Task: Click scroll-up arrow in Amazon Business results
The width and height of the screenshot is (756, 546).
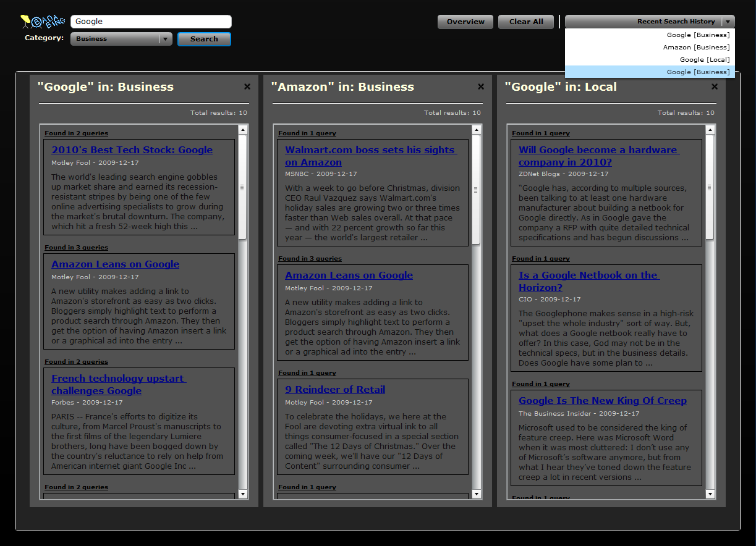Action: pyautogui.click(x=476, y=130)
